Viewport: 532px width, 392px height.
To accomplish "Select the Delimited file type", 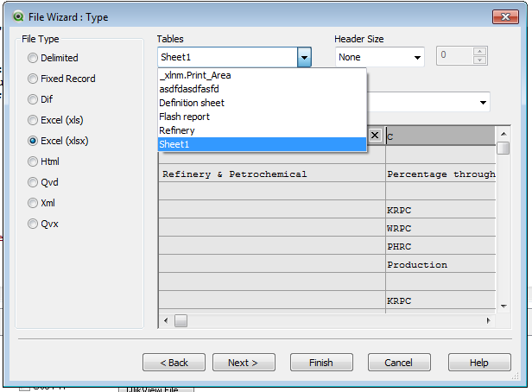I will click(x=34, y=58).
